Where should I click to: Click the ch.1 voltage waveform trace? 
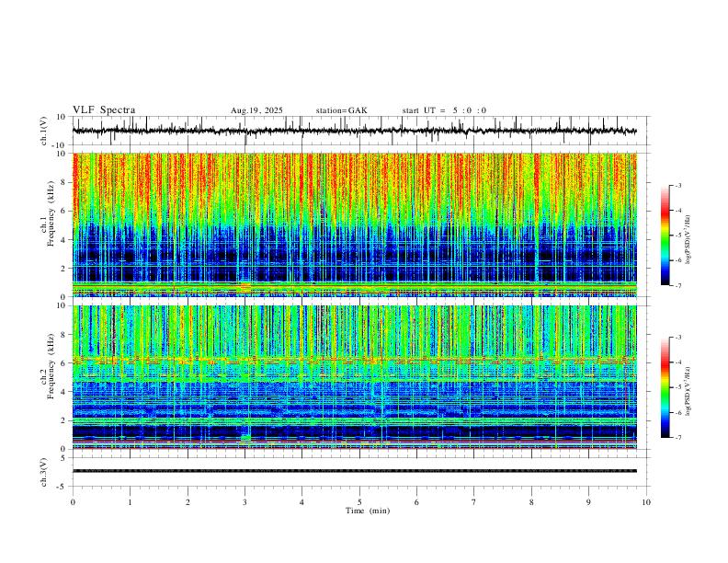(354, 131)
